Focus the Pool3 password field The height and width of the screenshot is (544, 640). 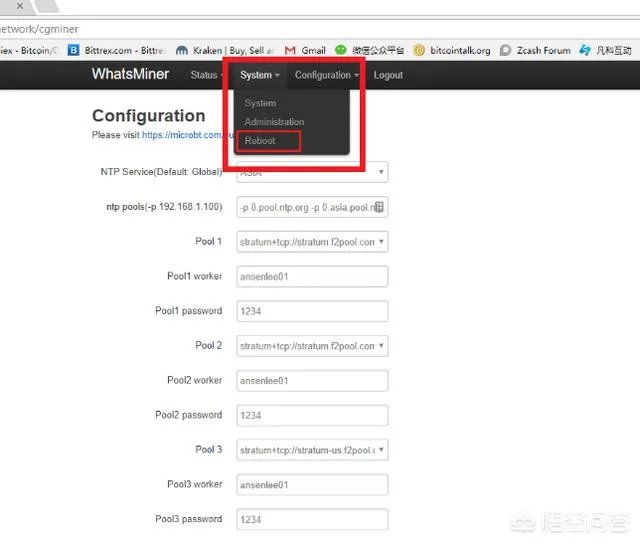pyautogui.click(x=312, y=519)
